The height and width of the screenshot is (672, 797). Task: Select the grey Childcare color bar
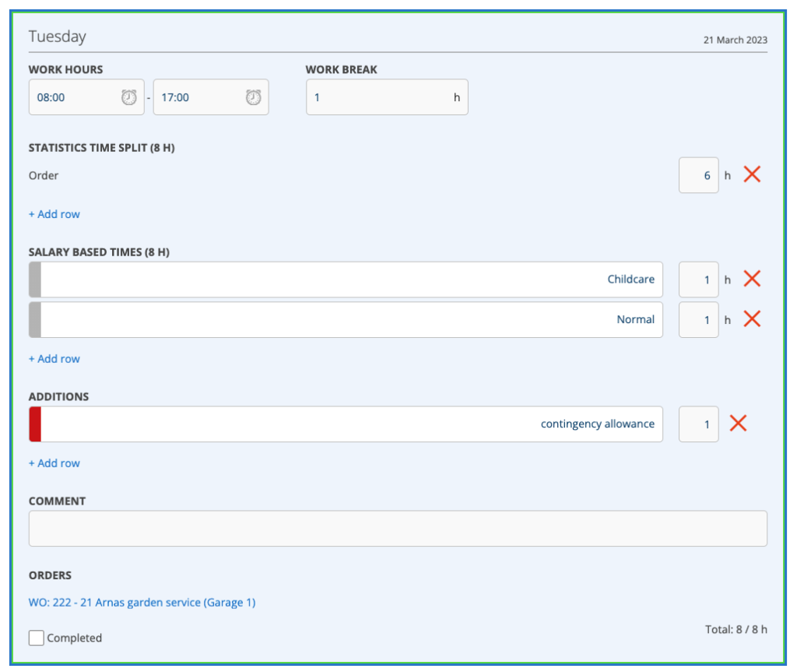35,280
